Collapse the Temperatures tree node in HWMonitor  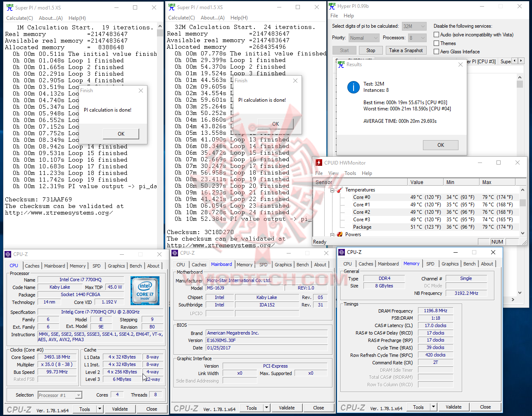point(332,190)
